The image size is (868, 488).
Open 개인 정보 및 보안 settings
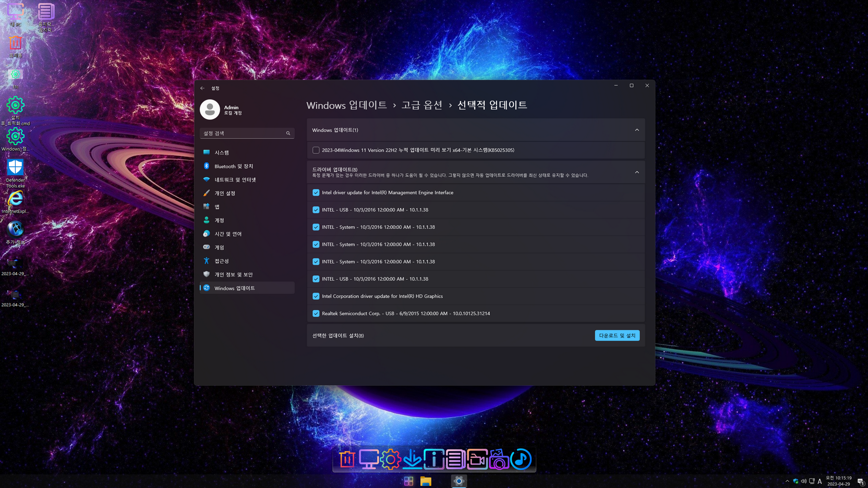(x=247, y=274)
